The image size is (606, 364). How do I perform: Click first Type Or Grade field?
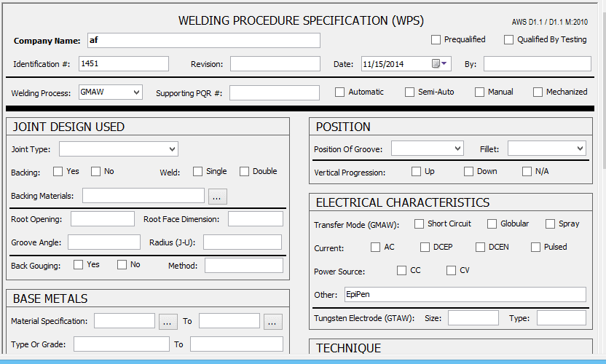pyautogui.click(x=122, y=344)
